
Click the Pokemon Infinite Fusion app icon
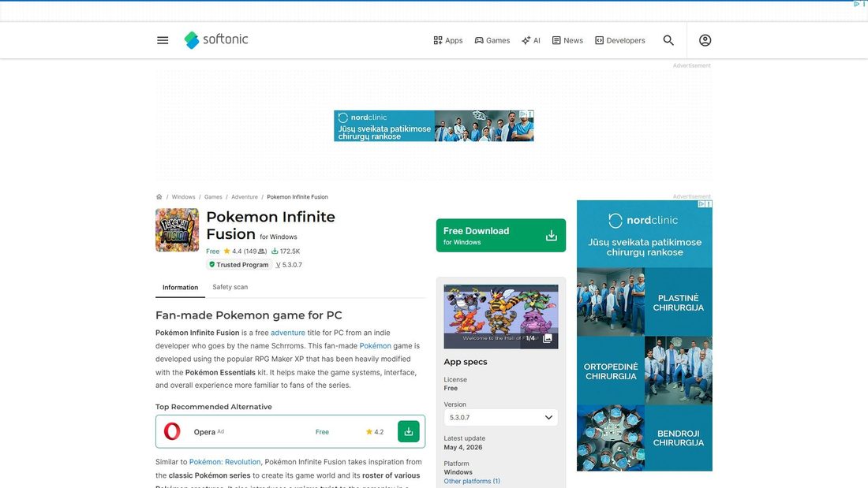(x=177, y=230)
